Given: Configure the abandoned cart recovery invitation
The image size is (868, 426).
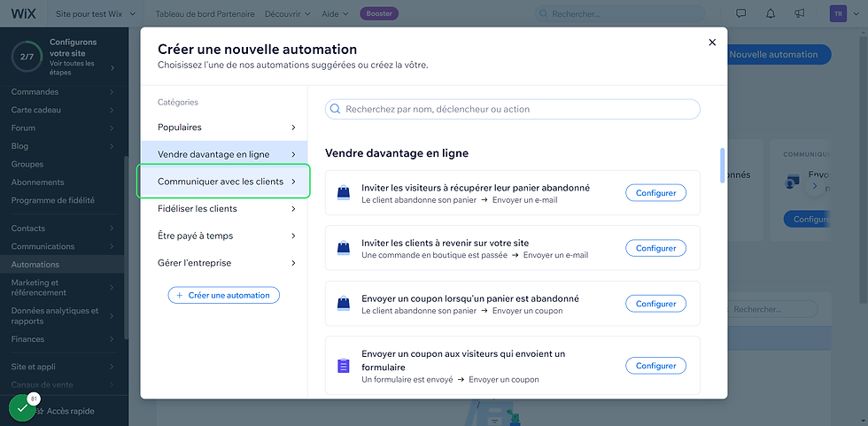Looking at the screenshot, I should point(655,193).
